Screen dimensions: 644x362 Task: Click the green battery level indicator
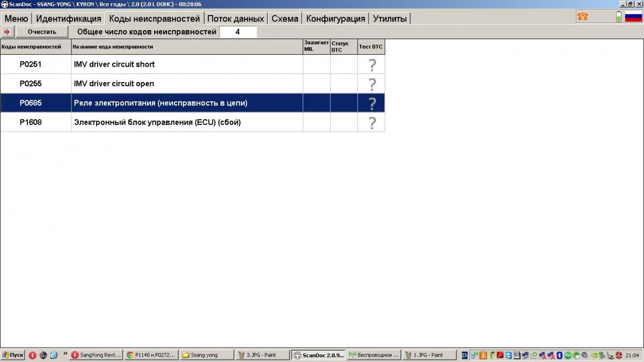[x=618, y=17]
